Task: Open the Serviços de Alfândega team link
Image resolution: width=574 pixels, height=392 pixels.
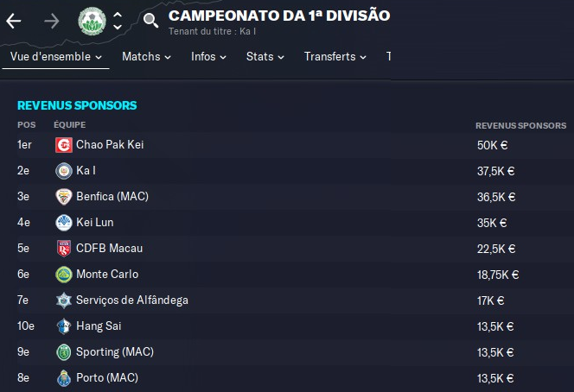Action: pyautogui.click(x=131, y=300)
